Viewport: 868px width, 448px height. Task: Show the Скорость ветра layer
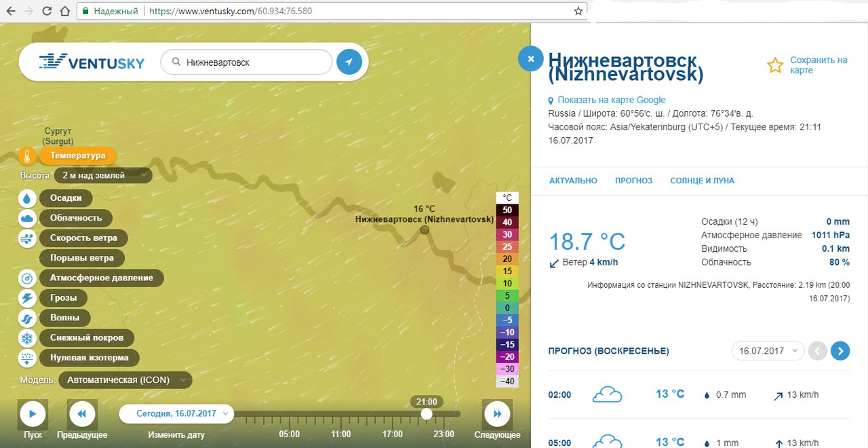click(83, 238)
